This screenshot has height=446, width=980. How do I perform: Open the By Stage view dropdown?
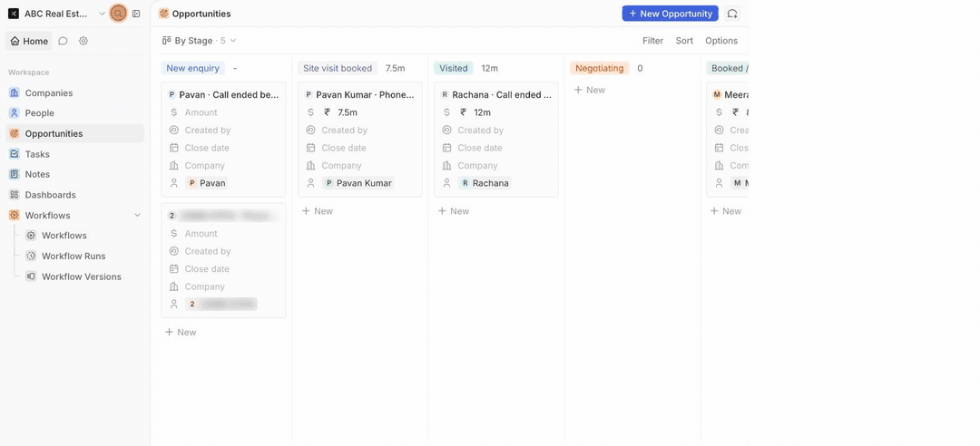coord(200,41)
